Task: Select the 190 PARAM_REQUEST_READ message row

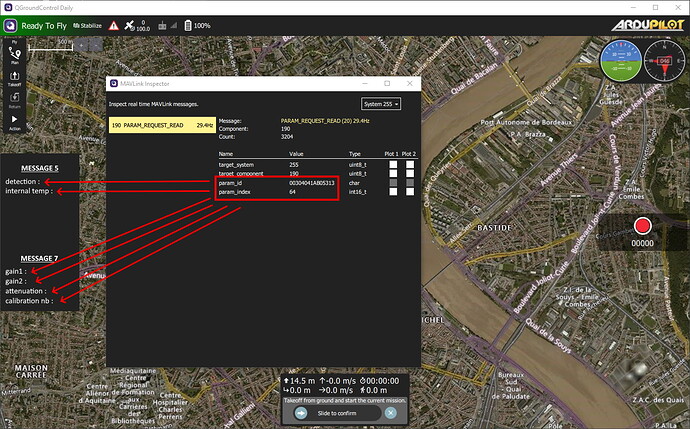Action: 162,125
